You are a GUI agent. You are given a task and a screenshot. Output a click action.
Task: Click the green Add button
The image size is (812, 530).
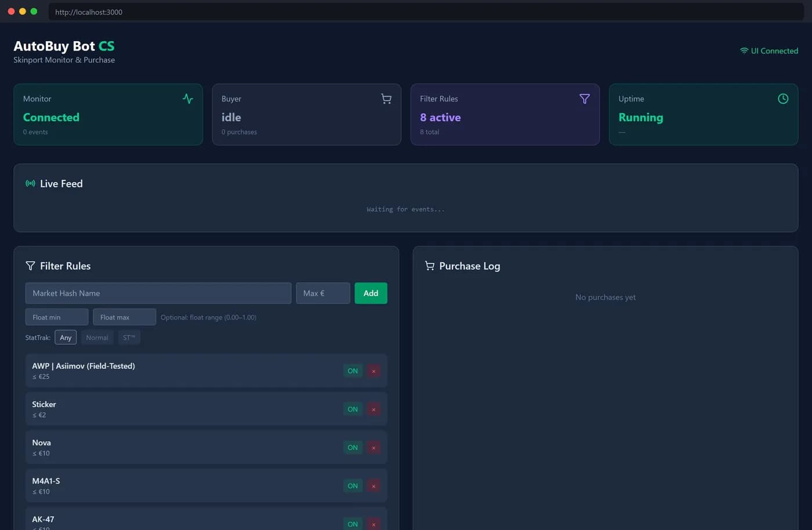(371, 293)
